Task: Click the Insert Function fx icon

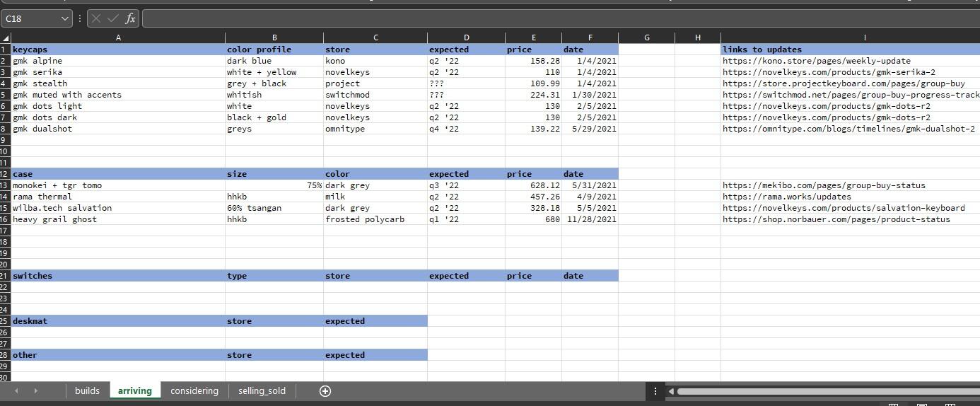Action: [x=130, y=19]
